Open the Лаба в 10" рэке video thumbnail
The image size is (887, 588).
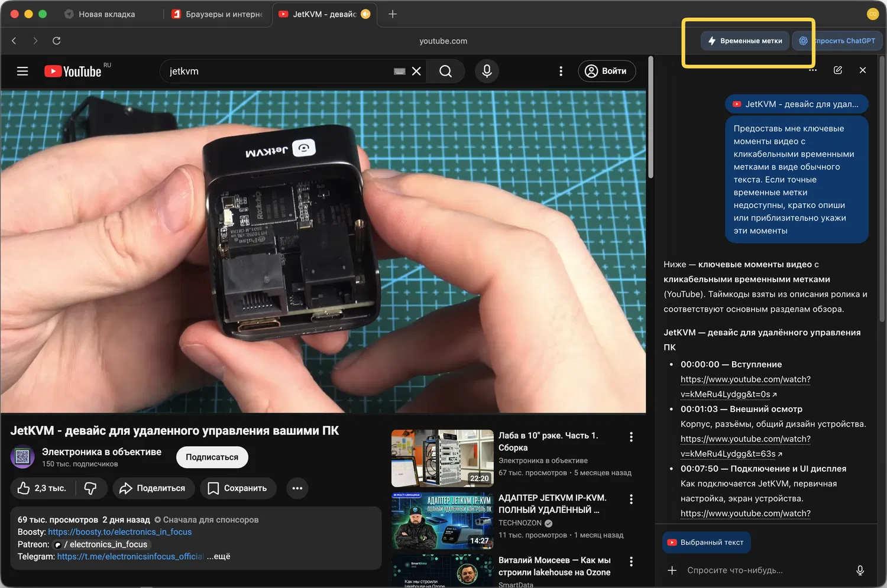click(442, 458)
